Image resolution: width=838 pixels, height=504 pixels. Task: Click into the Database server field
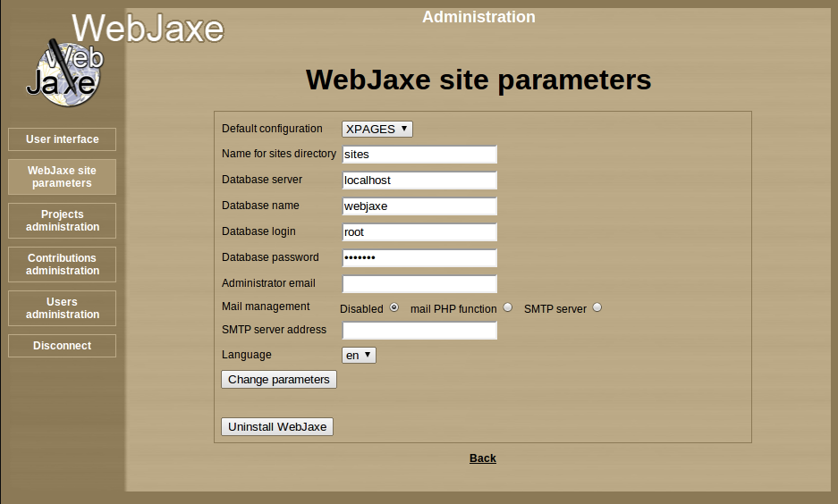pos(419,181)
